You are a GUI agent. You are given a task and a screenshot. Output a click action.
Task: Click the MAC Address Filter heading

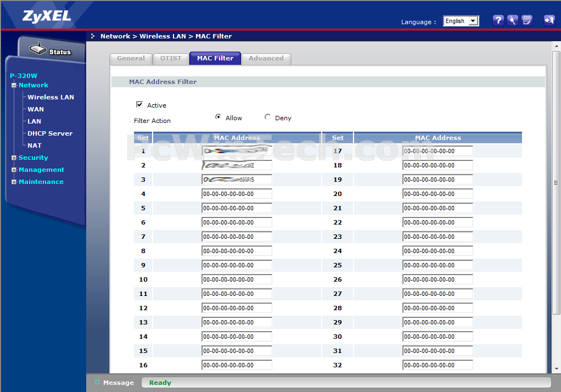[x=163, y=82]
